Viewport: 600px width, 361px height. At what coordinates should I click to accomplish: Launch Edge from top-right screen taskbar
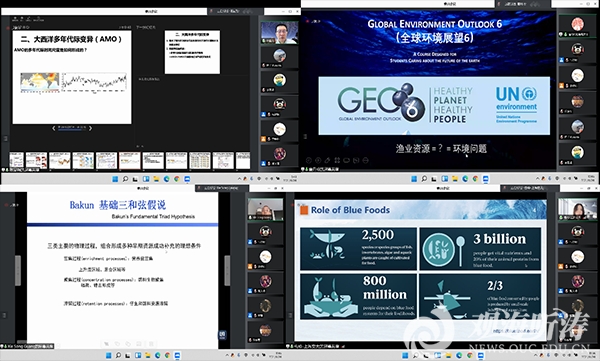pos(465,179)
